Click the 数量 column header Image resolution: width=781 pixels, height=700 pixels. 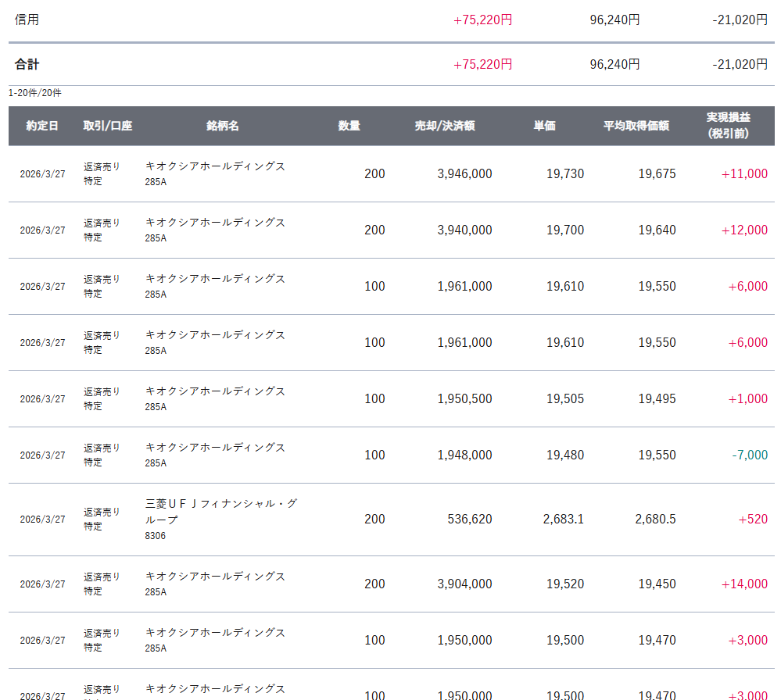point(349,126)
